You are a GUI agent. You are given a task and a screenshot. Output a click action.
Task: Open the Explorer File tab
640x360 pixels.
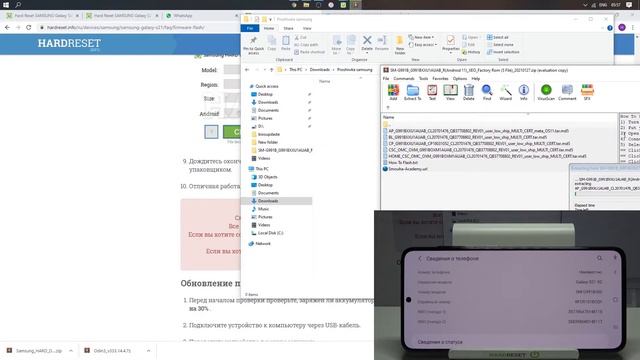(250, 28)
